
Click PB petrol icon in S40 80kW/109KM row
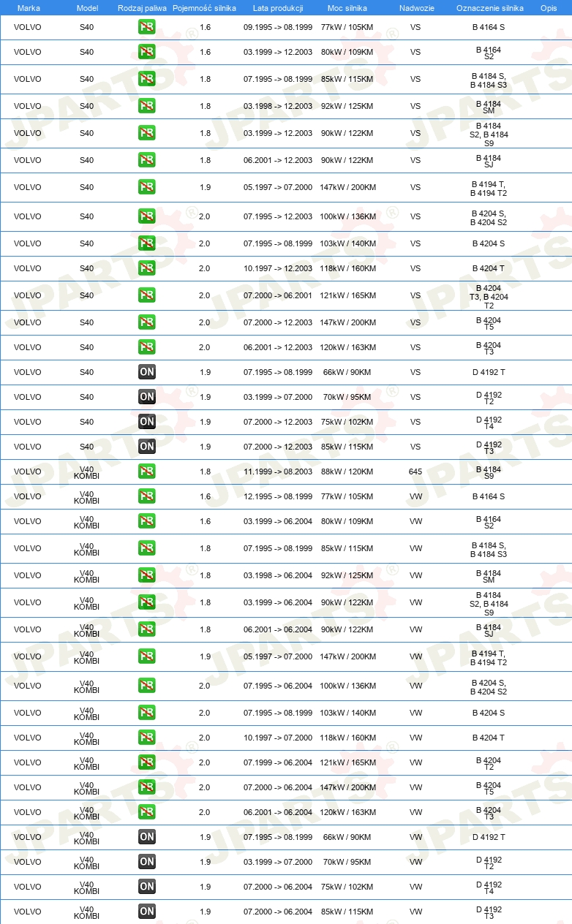click(x=147, y=52)
